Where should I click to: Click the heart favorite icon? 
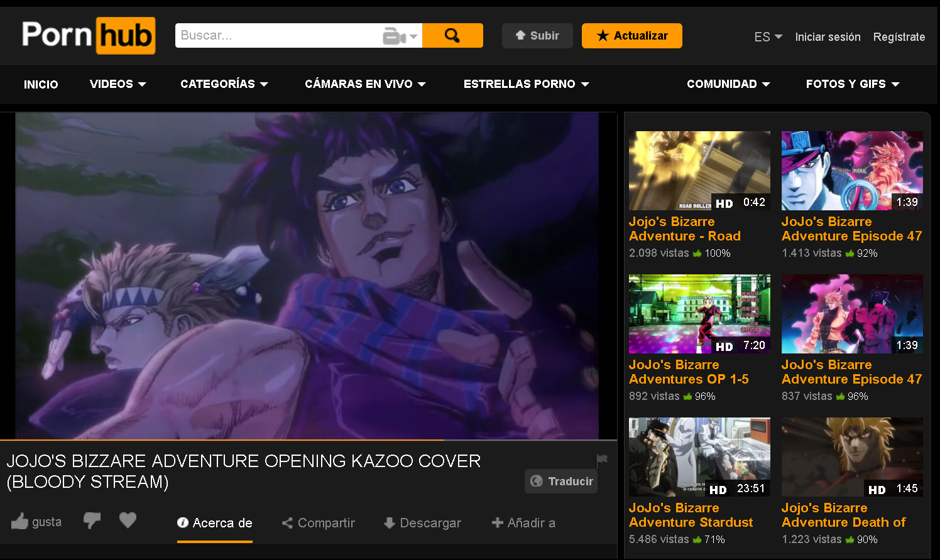pyautogui.click(x=128, y=520)
